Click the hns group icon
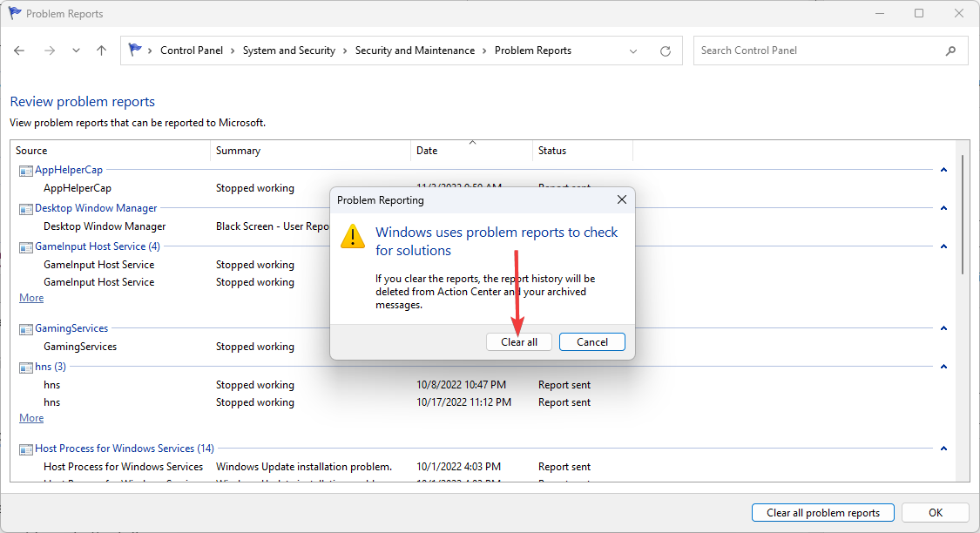Viewport: 980px width, 533px height. 25,368
